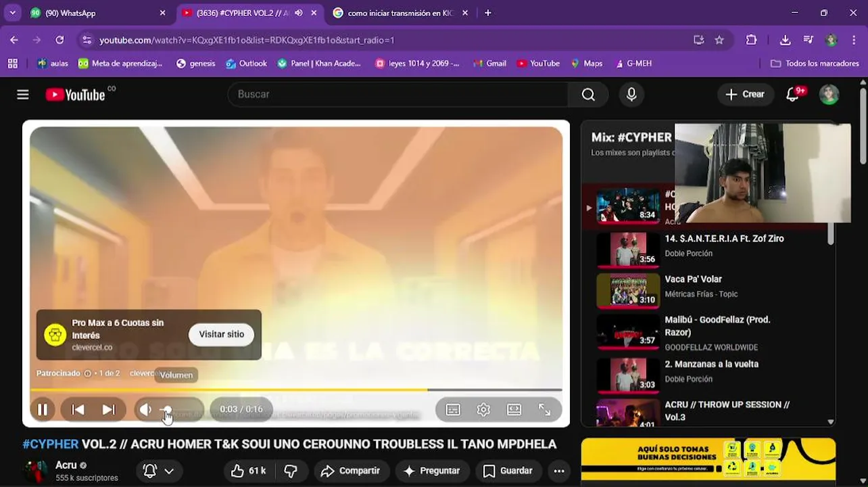This screenshot has width=868, height=487.
Task: Save the video with Guardar
Action: point(508,471)
